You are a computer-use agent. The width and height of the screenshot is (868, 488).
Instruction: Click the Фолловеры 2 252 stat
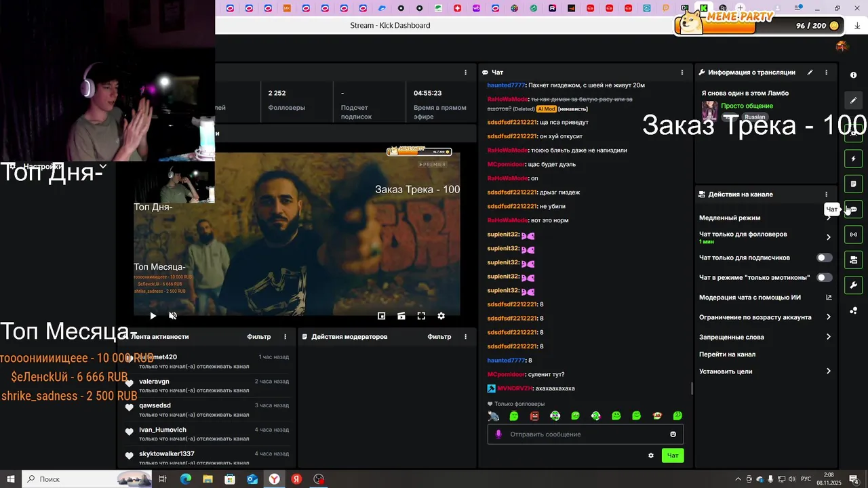coord(286,100)
